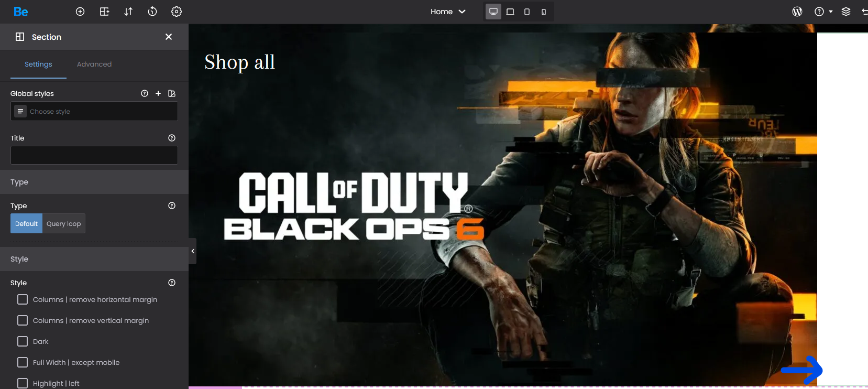
Task: Enable Columns remove horizontal margin checkbox
Action: pyautogui.click(x=23, y=299)
